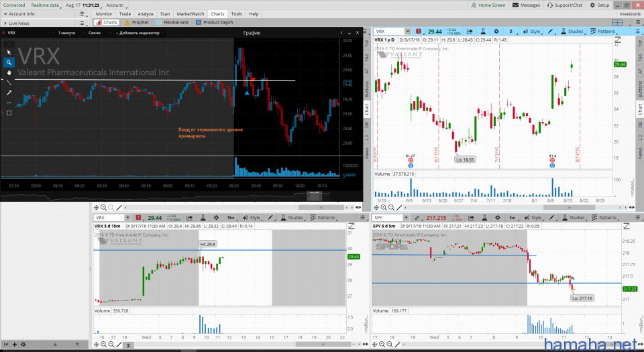Click crosshair icon below SPY chart
The image size is (644, 352).
(374, 344)
